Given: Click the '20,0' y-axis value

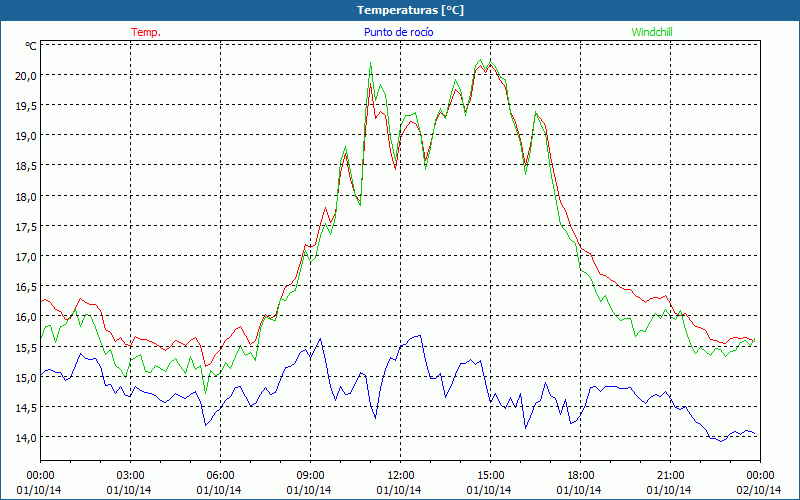Looking at the screenshot, I should 27,76.
